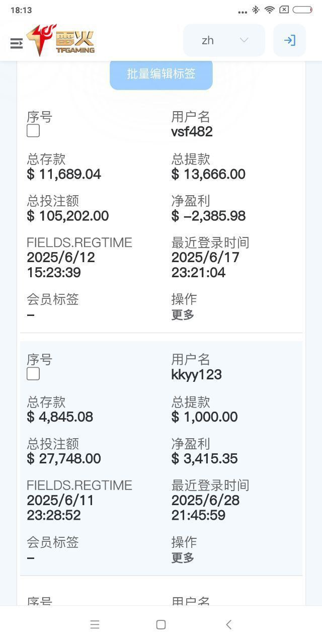Select username kkyy123

[196, 375]
